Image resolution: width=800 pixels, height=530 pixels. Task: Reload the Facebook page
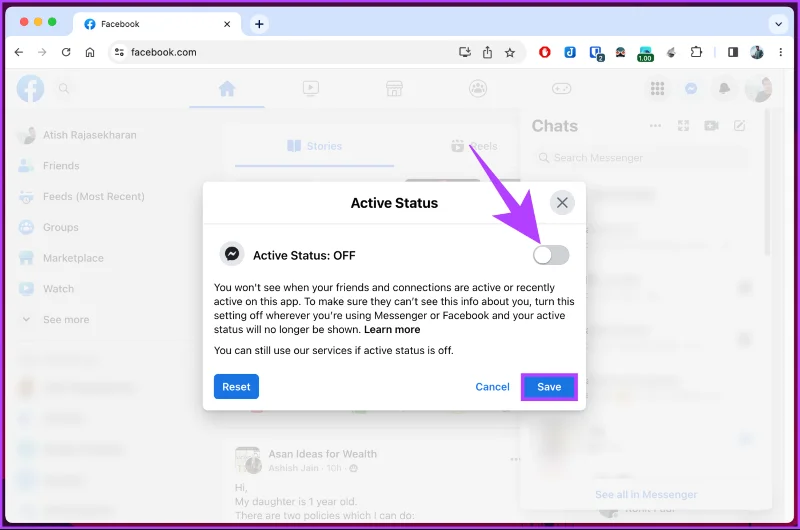(x=66, y=52)
